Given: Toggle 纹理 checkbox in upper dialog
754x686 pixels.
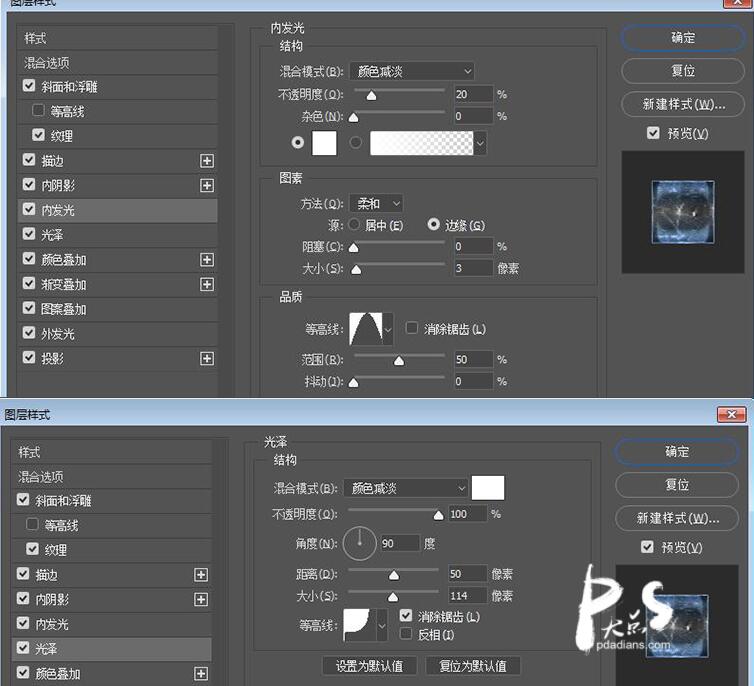Looking at the screenshot, I should (x=38, y=135).
